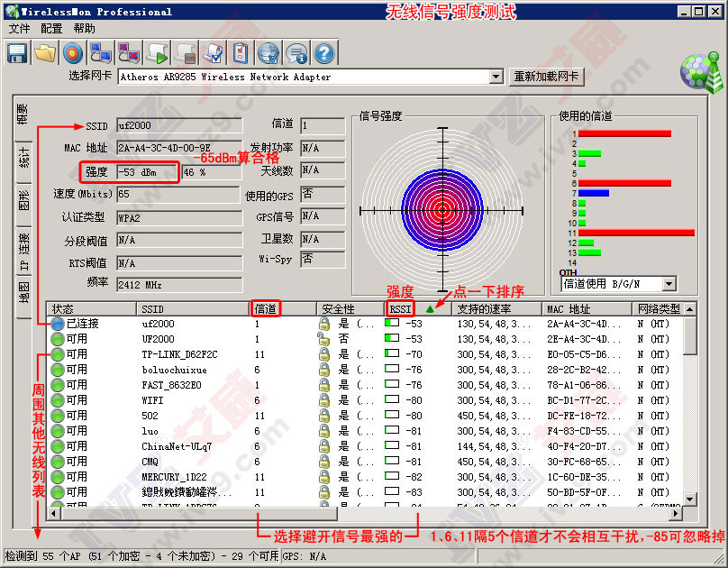Image resolution: width=728 pixels, height=568 pixels.
Task: Click the network list vertical scrollbar down arrow
Action: pyautogui.click(x=690, y=499)
